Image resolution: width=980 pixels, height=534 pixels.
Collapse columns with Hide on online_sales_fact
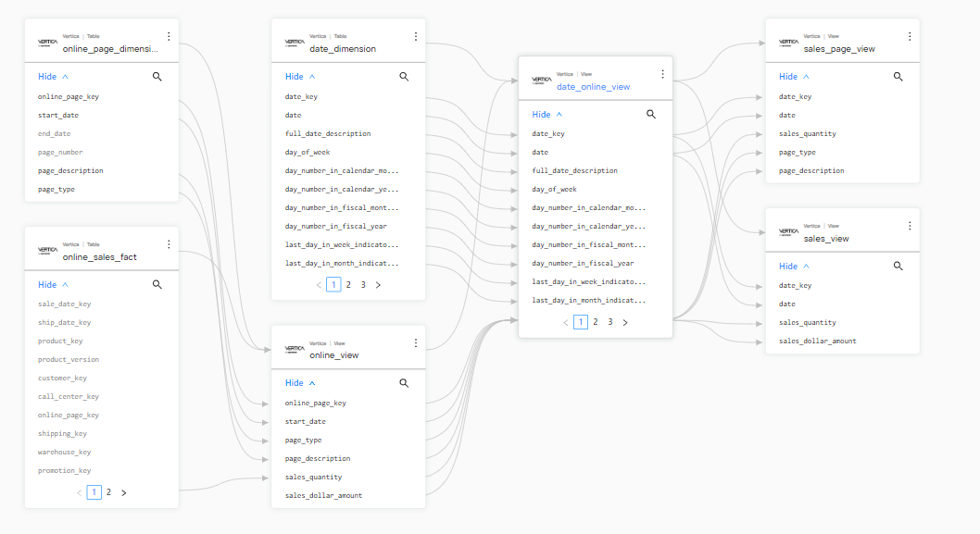(x=53, y=284)
